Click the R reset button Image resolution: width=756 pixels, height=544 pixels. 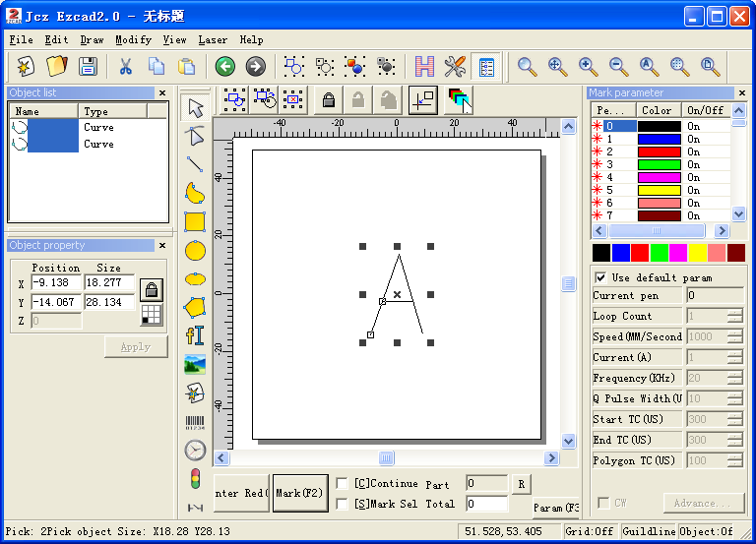521,484
